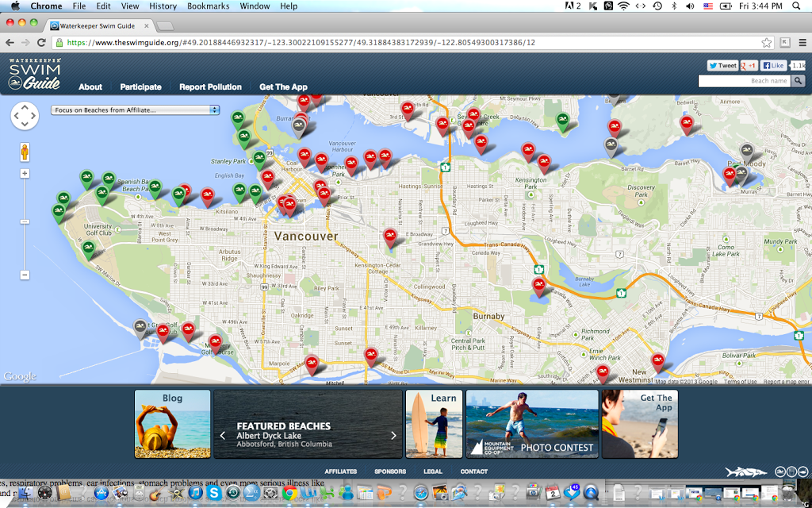
Task: Click the red swimmer marker near Broadway
Action: (x=390, y=236)
